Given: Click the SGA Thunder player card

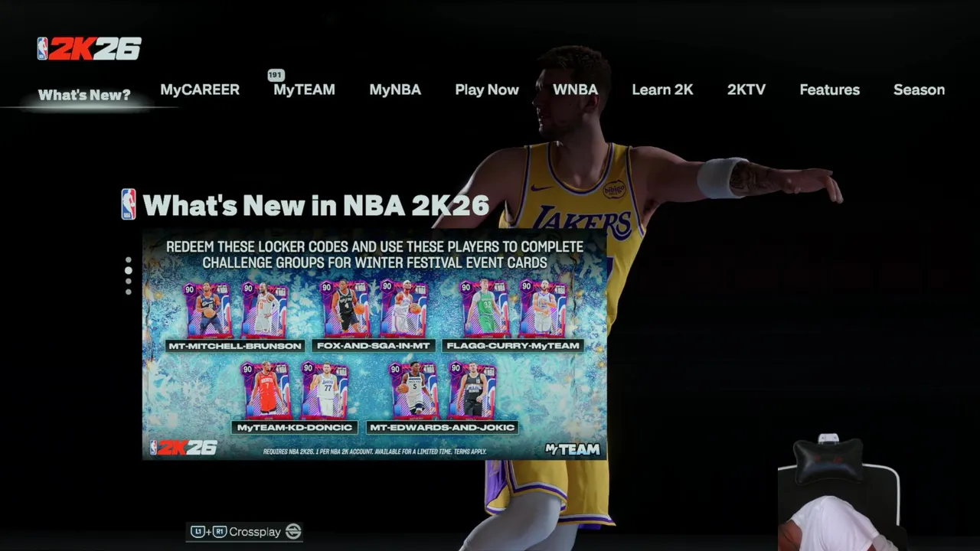Looking at the screenshot, I should click(403, 309).
